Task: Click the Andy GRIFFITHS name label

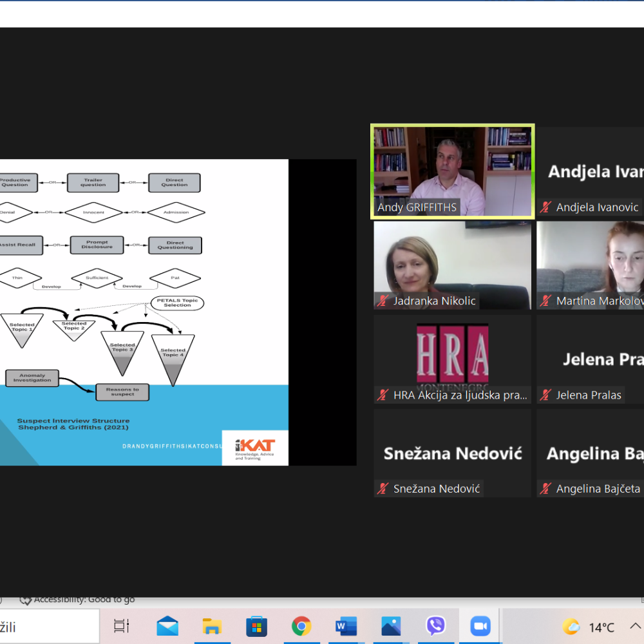Action: pos(417,207)
